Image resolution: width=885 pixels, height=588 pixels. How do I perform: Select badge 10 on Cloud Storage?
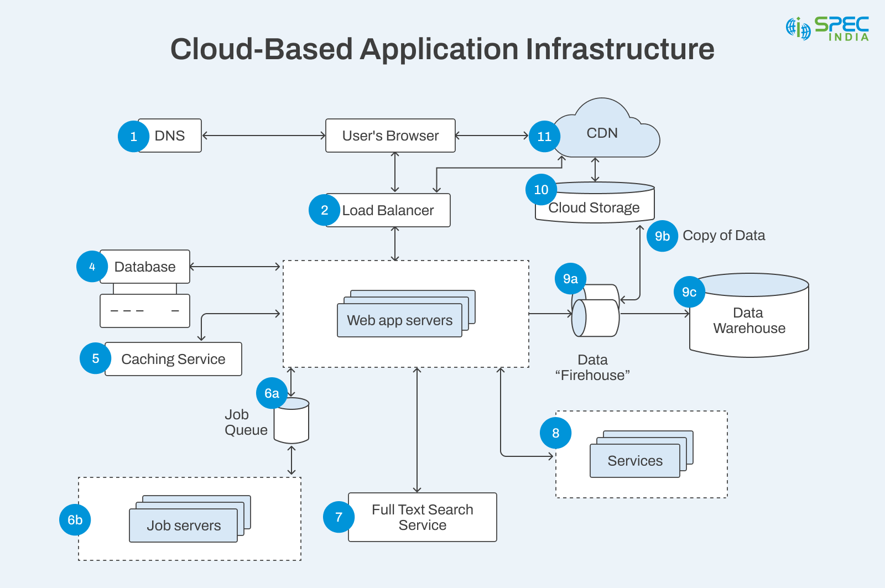[541, 190]
